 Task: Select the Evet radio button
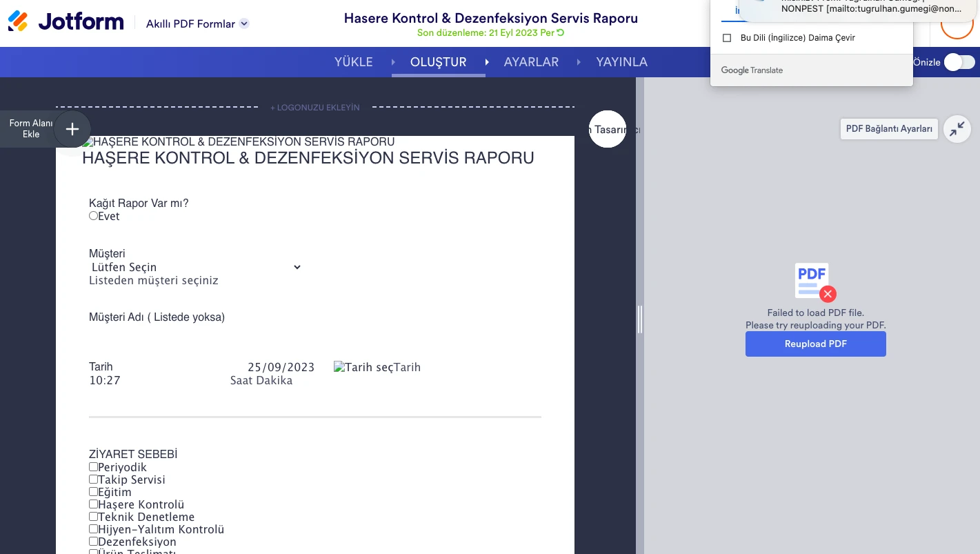pyautogui.click(x=93, y=215)
